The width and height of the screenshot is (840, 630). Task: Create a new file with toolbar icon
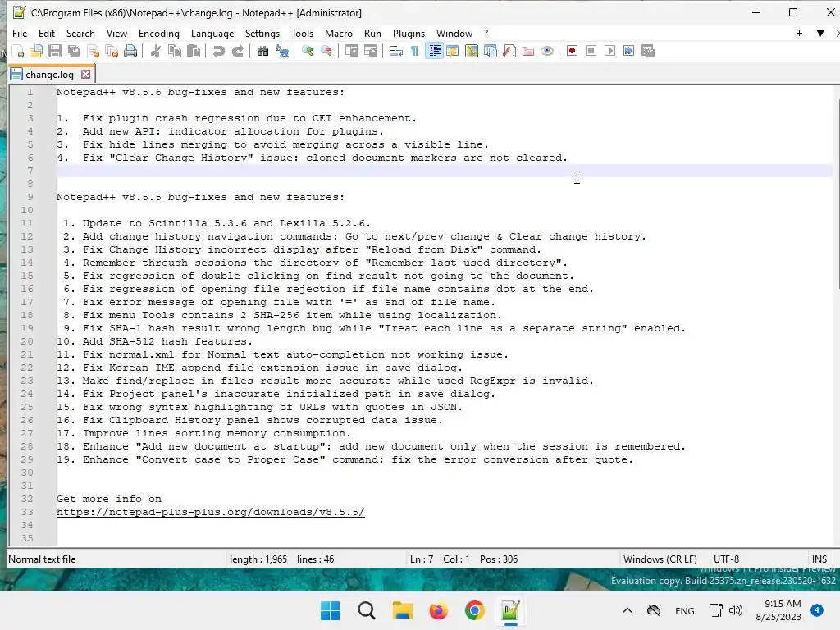tap(18, 51)
